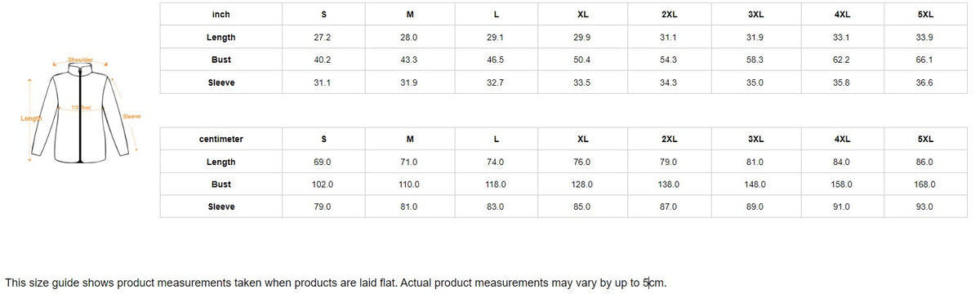Select the Bust row label in inch table

point(221,60)
